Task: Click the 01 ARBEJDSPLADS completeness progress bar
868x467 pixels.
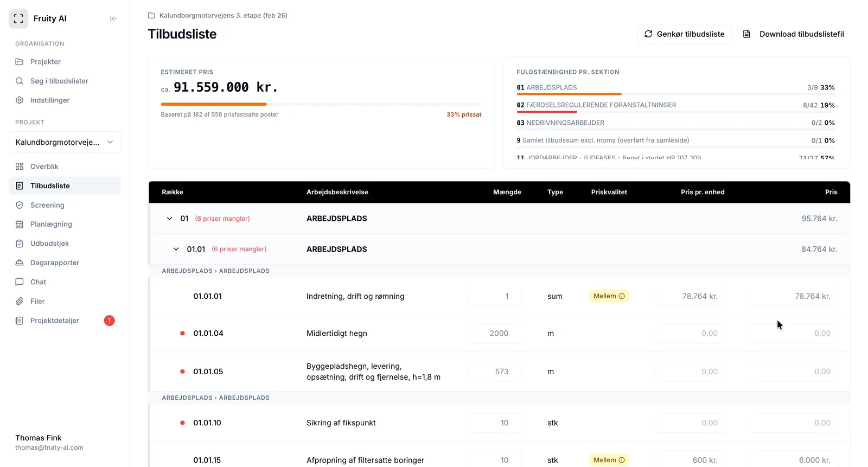Action: point(675,94)
